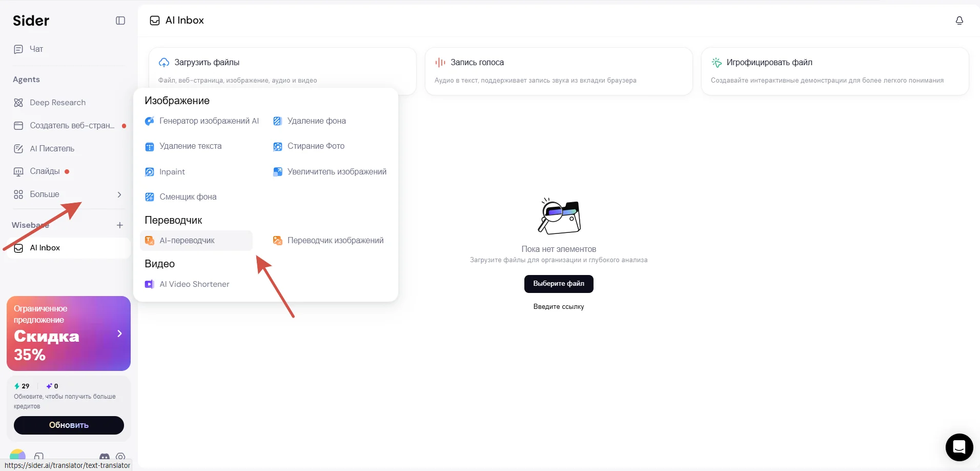Open the Discord community icon
The width and height of the screenshot is (980, 471).
point(105,456)
